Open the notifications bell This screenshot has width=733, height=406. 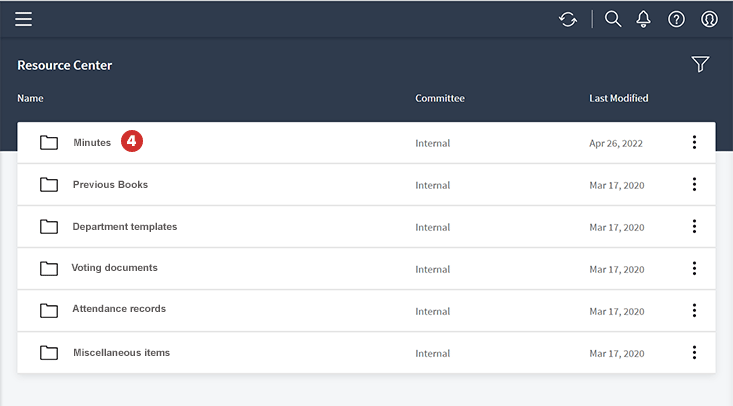(644, 19)
